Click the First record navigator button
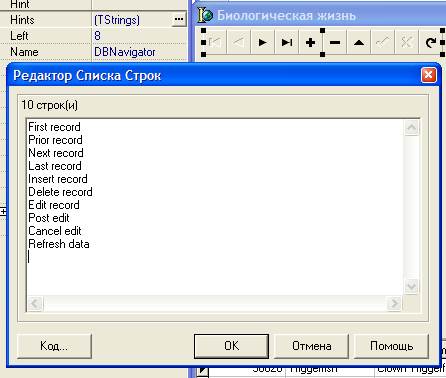This screenshot has height=378, width=446. (x=215, y=42)
